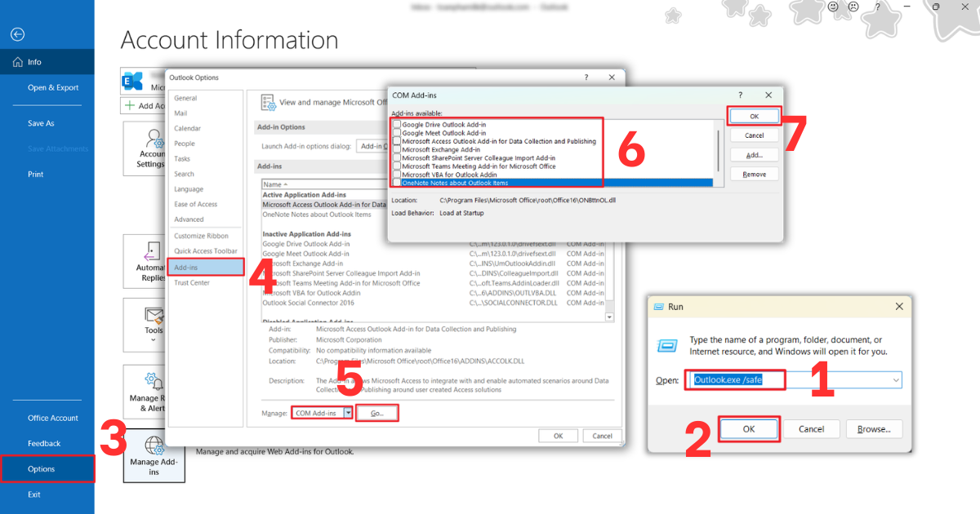
Task: Click the back arrow in Outlook backstage
Action: point(17,34)
